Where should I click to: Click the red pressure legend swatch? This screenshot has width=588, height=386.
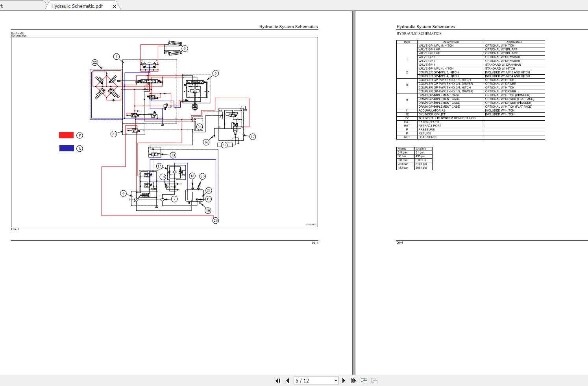(66, 135)
